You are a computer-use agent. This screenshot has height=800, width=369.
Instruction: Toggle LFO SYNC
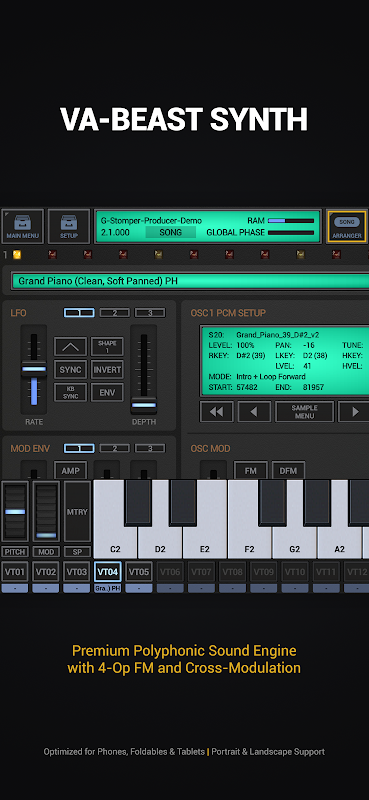tap(70, 370)
